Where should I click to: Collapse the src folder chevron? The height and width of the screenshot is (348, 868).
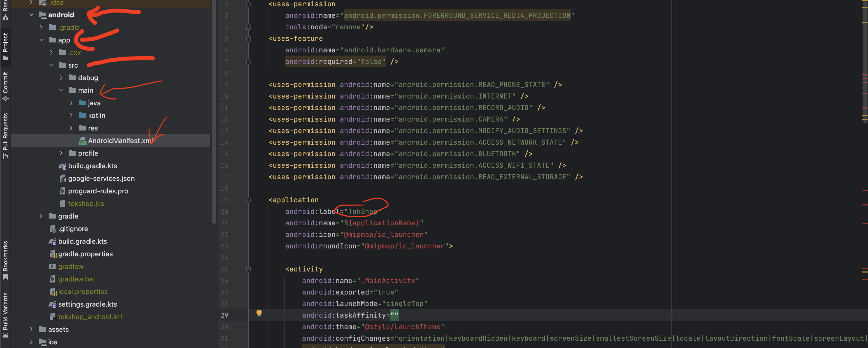52,65
